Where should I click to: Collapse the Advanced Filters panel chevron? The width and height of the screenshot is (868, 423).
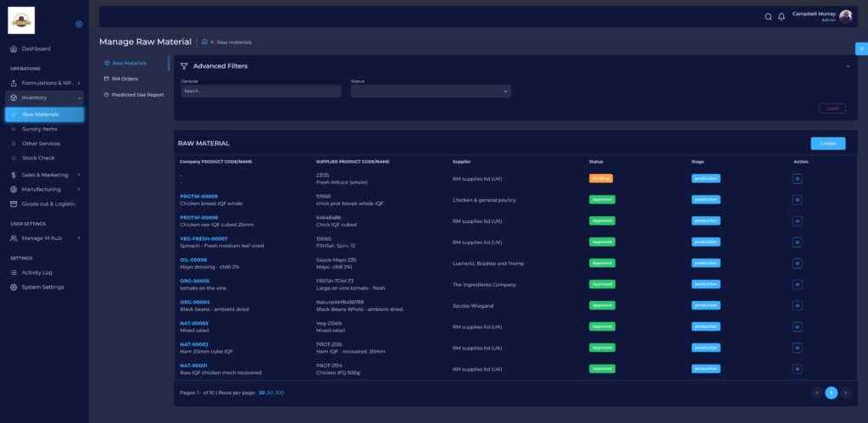(x=847, y=66)
